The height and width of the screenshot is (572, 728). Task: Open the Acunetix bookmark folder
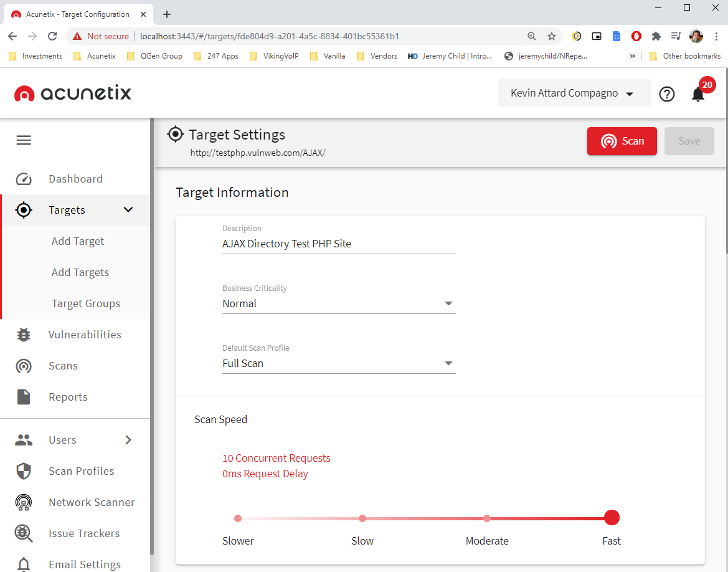[x=95, y=55]
